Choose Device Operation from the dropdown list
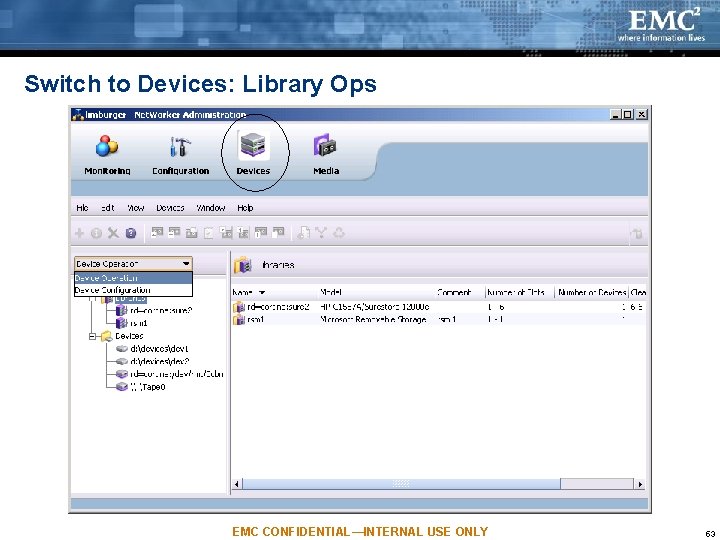This screenshot has width=720, height=540. (x=133, y=278)
